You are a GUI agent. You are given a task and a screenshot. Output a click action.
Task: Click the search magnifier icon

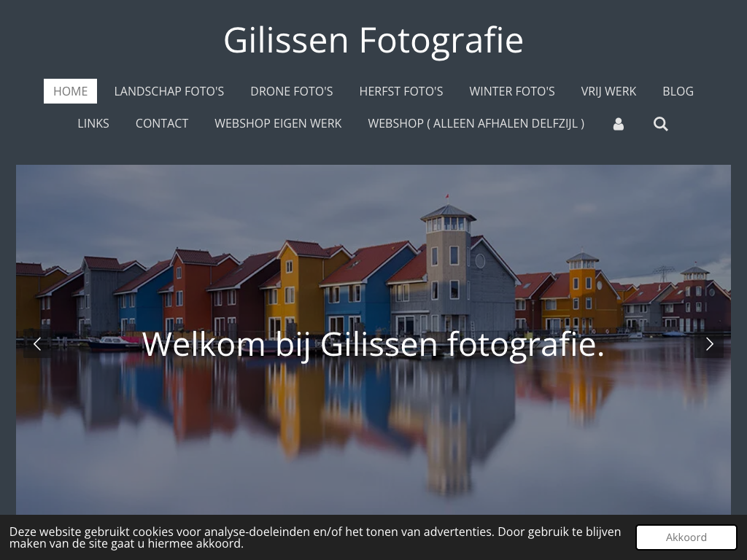pos(660,124)
